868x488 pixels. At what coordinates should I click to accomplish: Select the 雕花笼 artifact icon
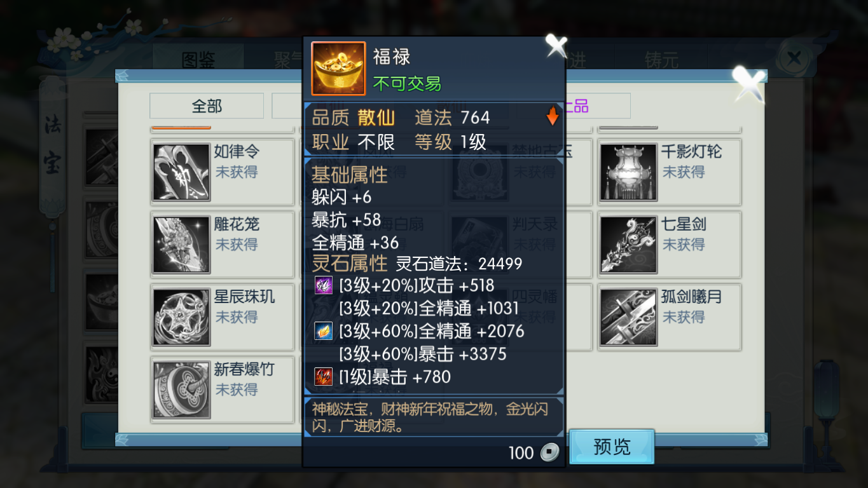tap(181, 245)
